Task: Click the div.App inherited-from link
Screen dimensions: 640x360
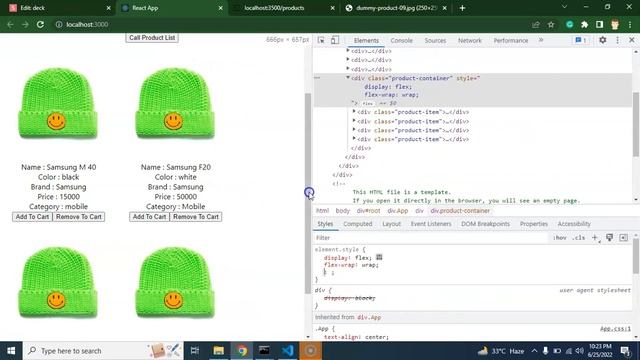Action: click(369, 317)
